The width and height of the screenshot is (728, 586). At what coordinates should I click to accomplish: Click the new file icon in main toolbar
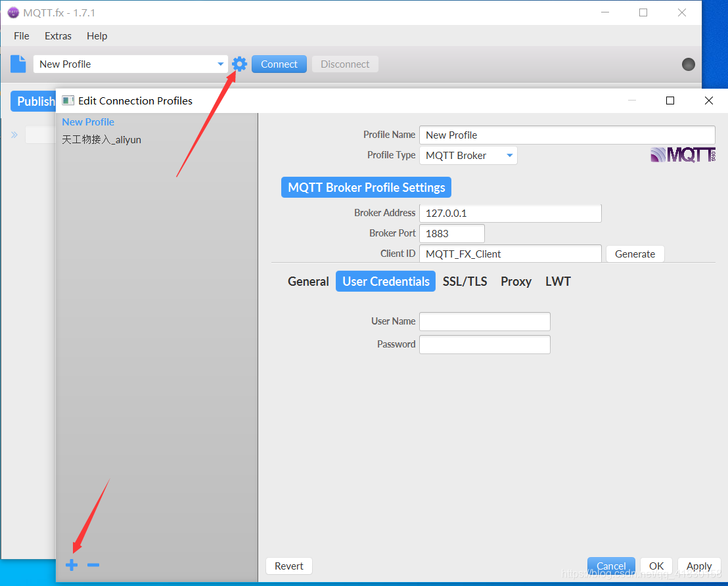(18, 64)
